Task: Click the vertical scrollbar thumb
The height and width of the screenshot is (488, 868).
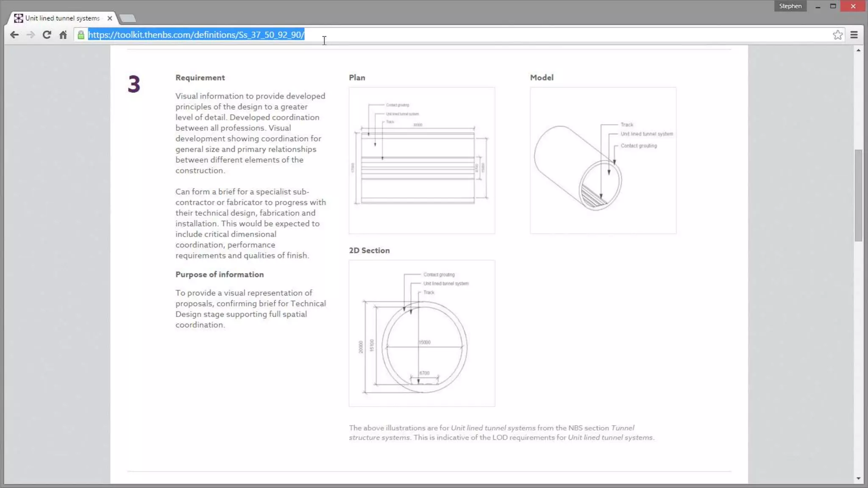Action: click(x=858, y=195)
